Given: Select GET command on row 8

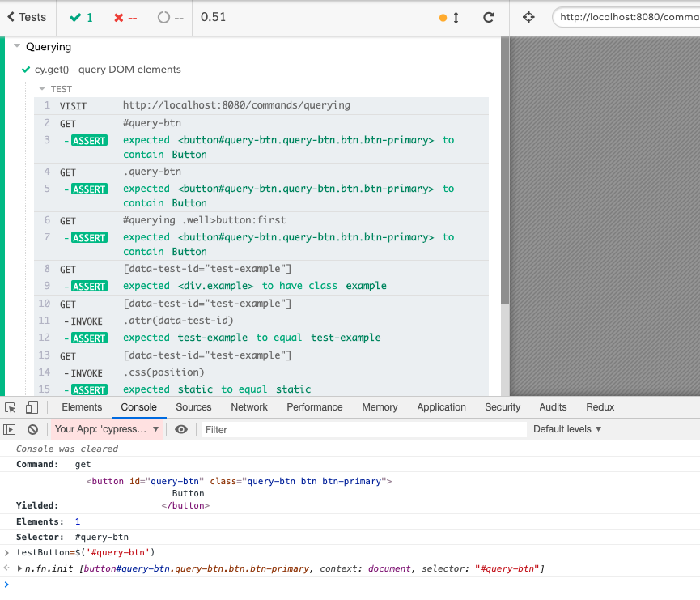Looking at the screenshot, I should 261,270.
